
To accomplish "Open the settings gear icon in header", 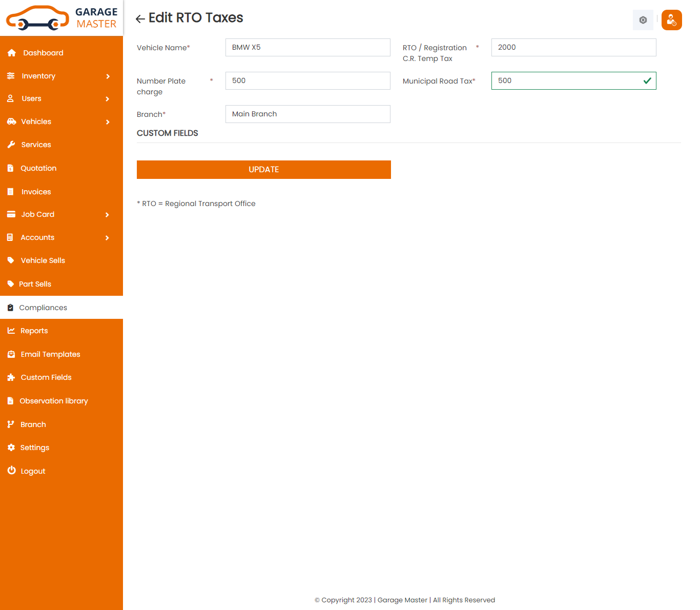I will coord(643,20).
